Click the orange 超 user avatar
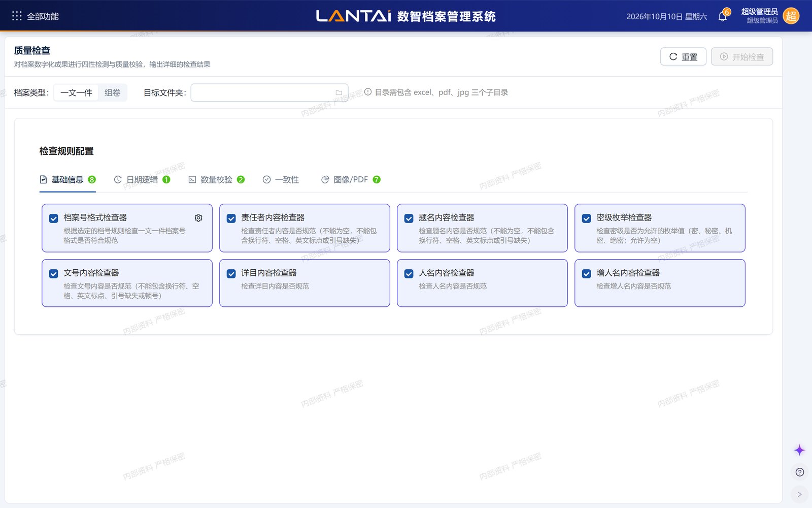This screenshot has height=508, width=812. click(x=791, y=16)
